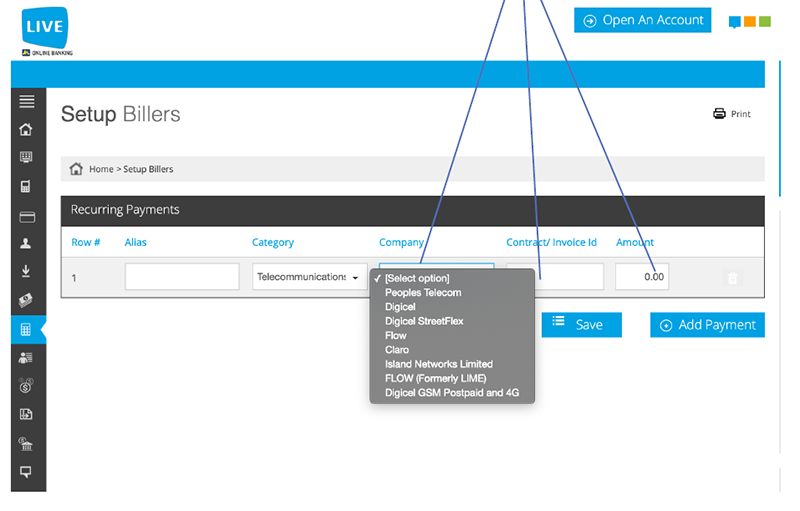Click the Add Payment button

[x=707, y=325]
